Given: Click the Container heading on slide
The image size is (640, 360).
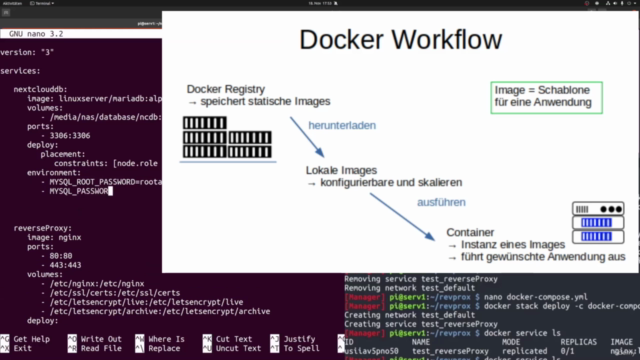Looking at the screenshot, I should point(470,232).
